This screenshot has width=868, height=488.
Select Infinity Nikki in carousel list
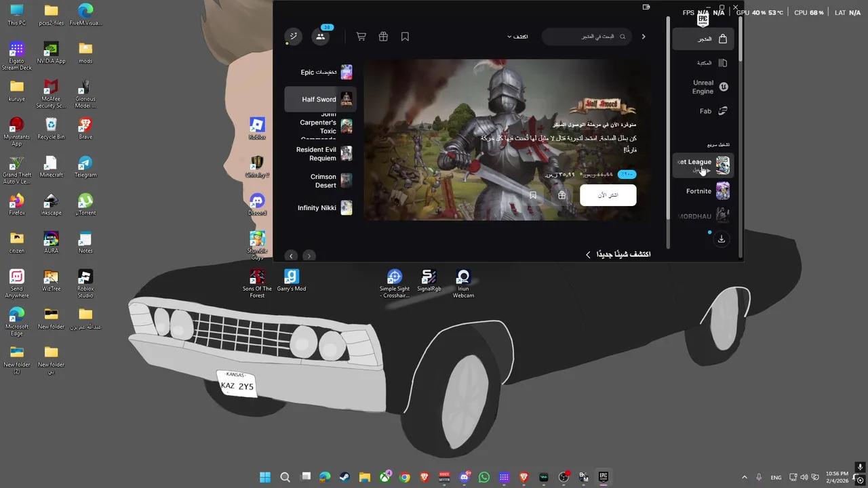pyautogui.click(x=320, y=208)
